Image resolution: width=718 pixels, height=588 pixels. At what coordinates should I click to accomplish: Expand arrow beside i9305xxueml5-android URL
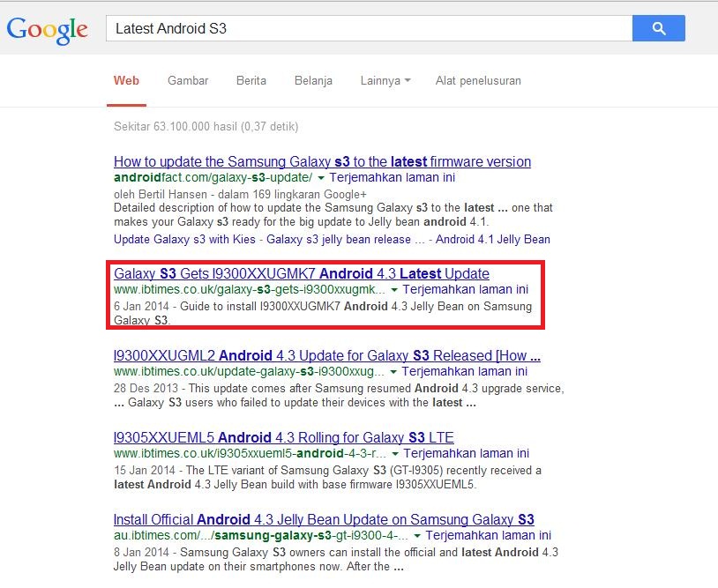(x=394, y=453)
